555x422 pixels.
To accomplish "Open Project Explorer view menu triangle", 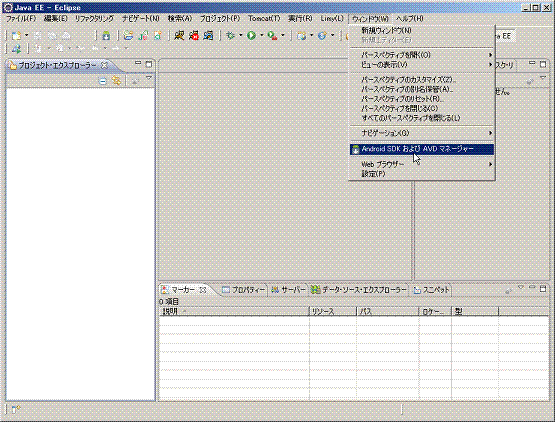I will click(x=149, y=78).
